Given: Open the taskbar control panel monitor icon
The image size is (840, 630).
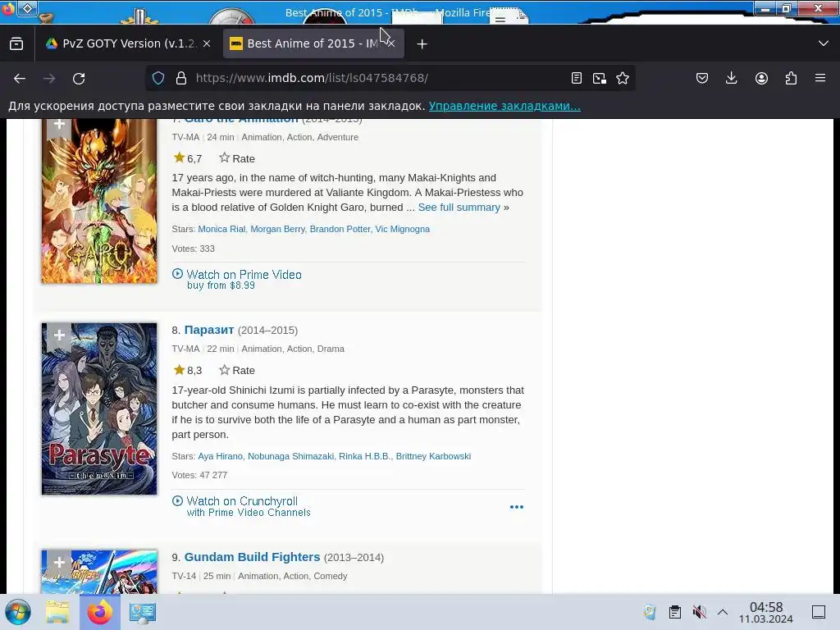Looking at the screenshot, I should [x=143, y=612].
